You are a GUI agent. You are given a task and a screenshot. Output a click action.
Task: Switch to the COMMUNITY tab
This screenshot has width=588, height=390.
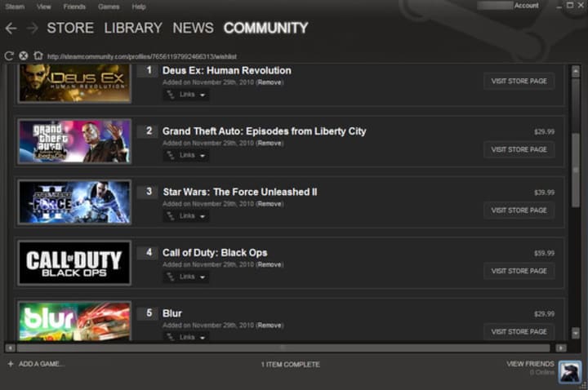[x=266, y=28]
